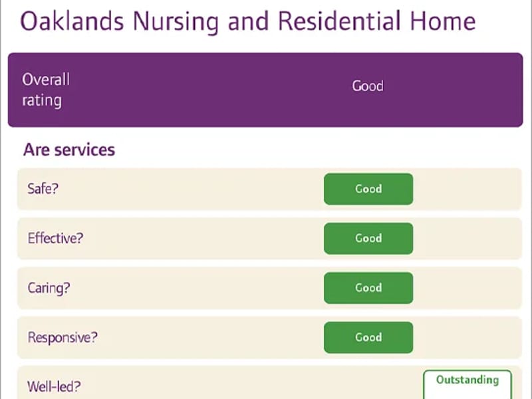Click the Overall rating label text
Image resolution: width=532 pixels, height=399 pixels.
(x=46, y=90)
